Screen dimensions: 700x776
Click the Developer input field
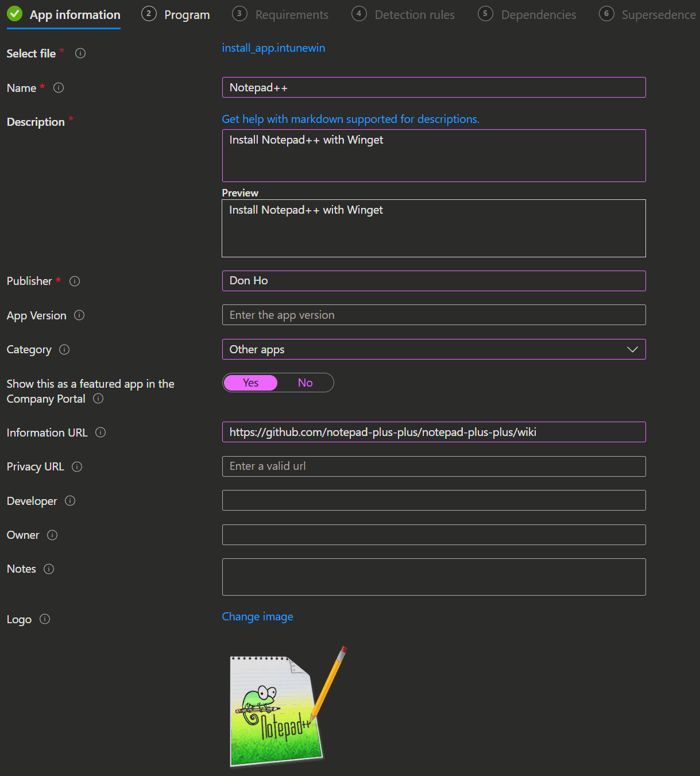pos(434,500)
